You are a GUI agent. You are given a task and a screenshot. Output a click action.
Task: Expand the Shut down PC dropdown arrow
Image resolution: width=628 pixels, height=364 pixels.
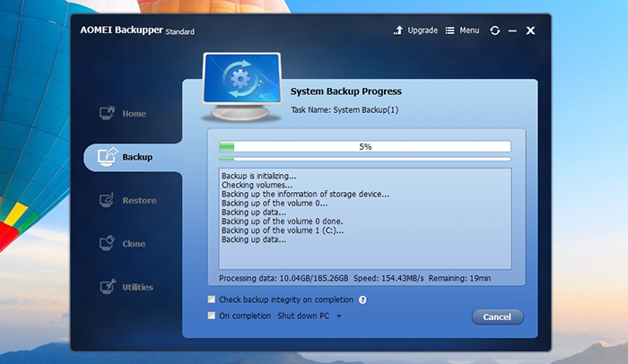(x=339, y=316)
